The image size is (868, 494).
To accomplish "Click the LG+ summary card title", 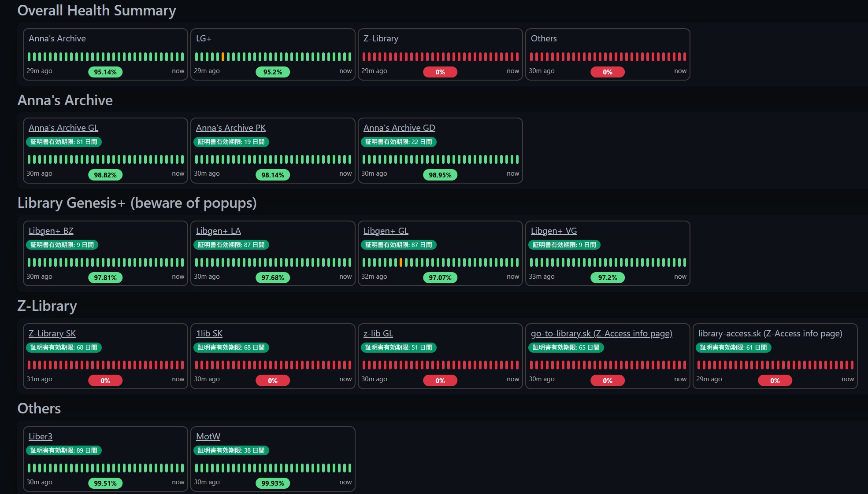I will pos(204,38).
